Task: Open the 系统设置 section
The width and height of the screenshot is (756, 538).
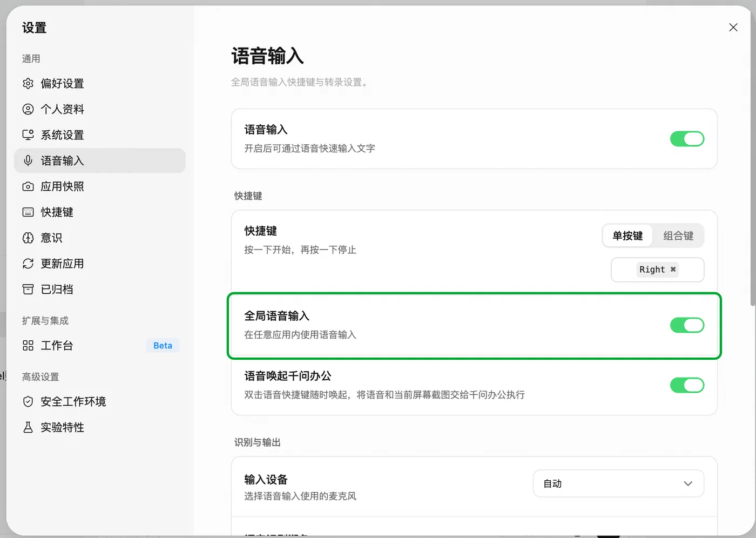Action: click(100, 135)
